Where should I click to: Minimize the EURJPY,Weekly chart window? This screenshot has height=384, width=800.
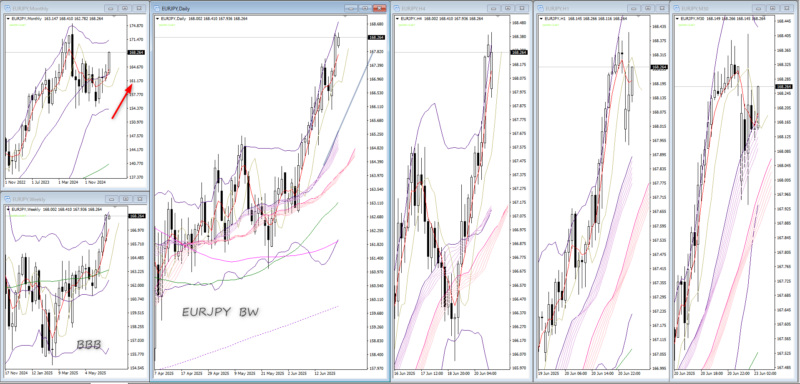pyautogui.click(x=111, y=199)
